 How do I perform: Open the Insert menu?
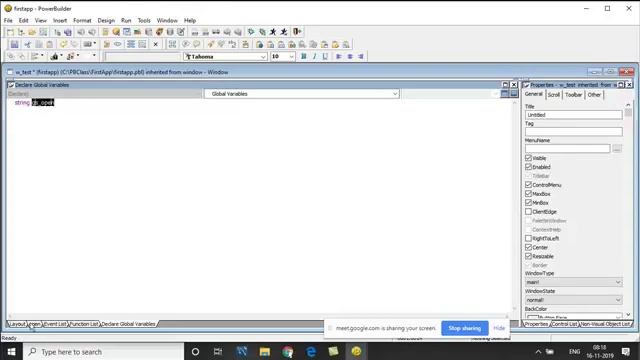click(60, 20)
